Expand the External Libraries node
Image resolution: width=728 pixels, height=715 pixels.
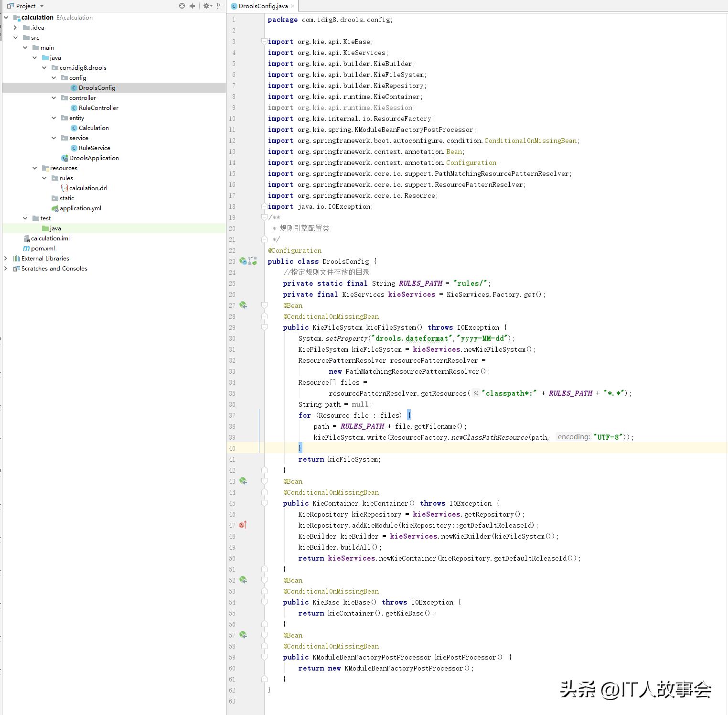click(x=6, y=258)
